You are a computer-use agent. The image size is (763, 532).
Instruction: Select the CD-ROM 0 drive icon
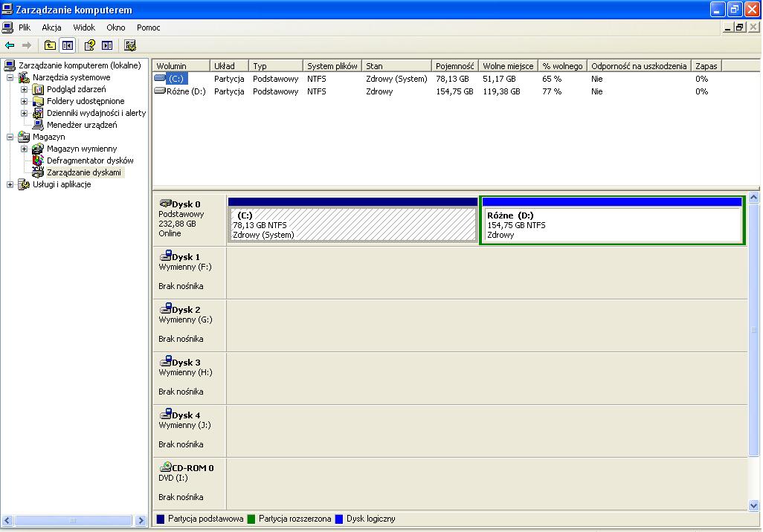coord(165,467)
